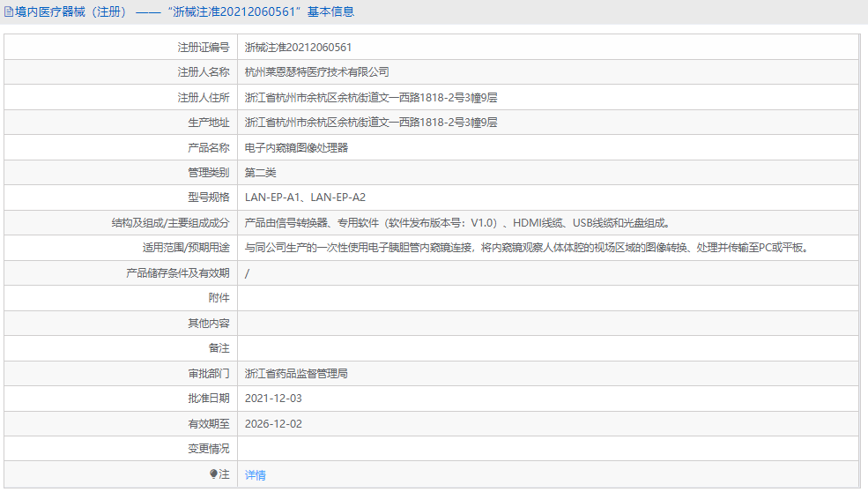
Task: Click the structure composition text with HDMI线缆
Action: click(x=458, y=223)
